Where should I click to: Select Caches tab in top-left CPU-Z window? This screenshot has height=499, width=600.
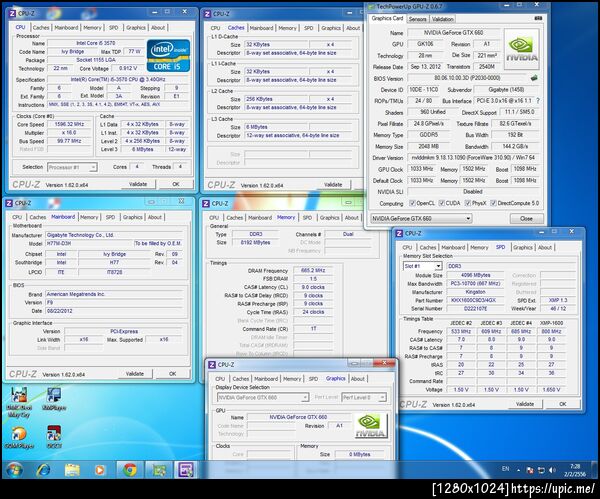[x=41, y=28]
